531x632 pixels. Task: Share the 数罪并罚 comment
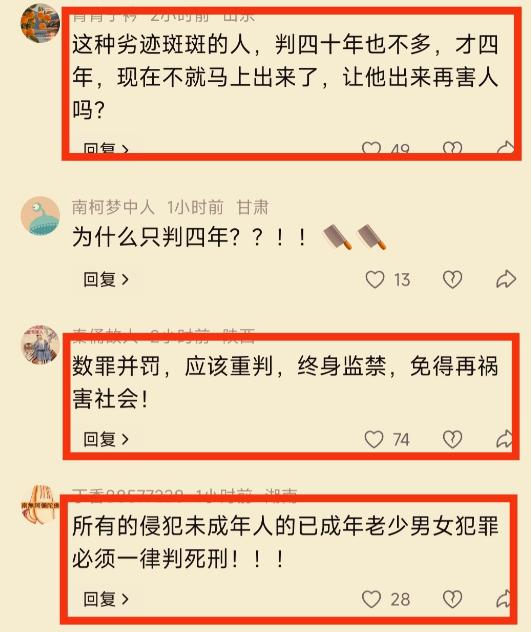tap(504, 439)
